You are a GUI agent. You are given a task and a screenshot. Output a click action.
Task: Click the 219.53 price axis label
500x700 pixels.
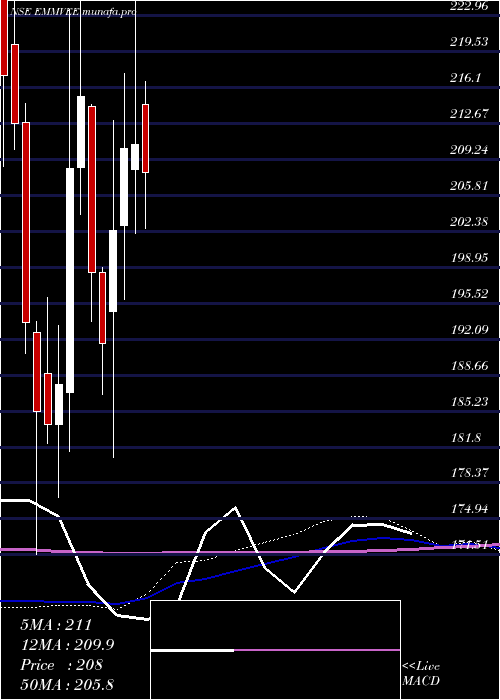(x=469, y=42)
